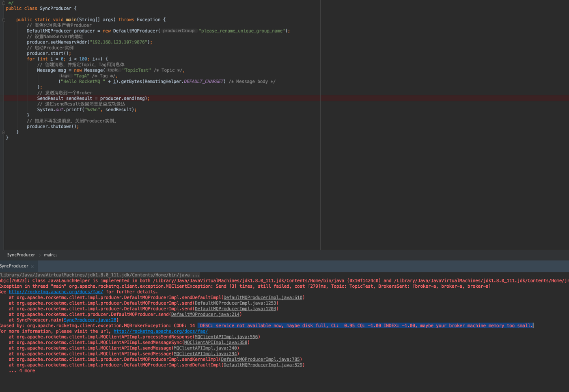Viewport: 569px width, 392px height.
Task: Select the SyncProducer run console tab
Action: pos(14,266)
